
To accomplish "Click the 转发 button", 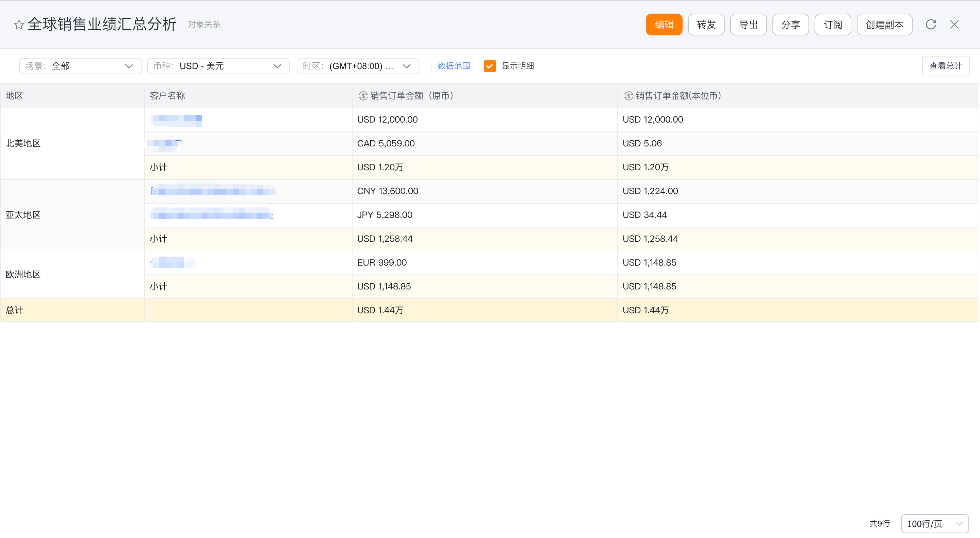I will tap(706, 25).
